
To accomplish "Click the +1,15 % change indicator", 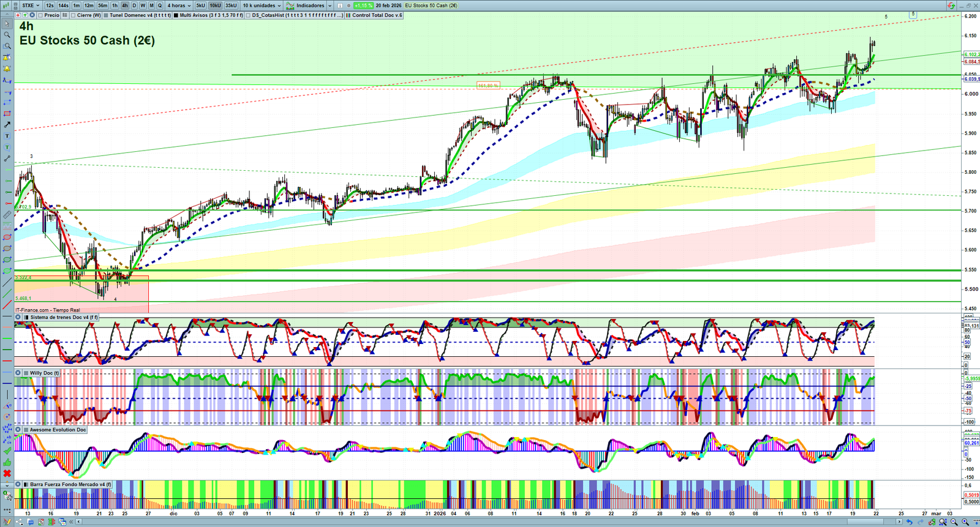I will [363, 6].
